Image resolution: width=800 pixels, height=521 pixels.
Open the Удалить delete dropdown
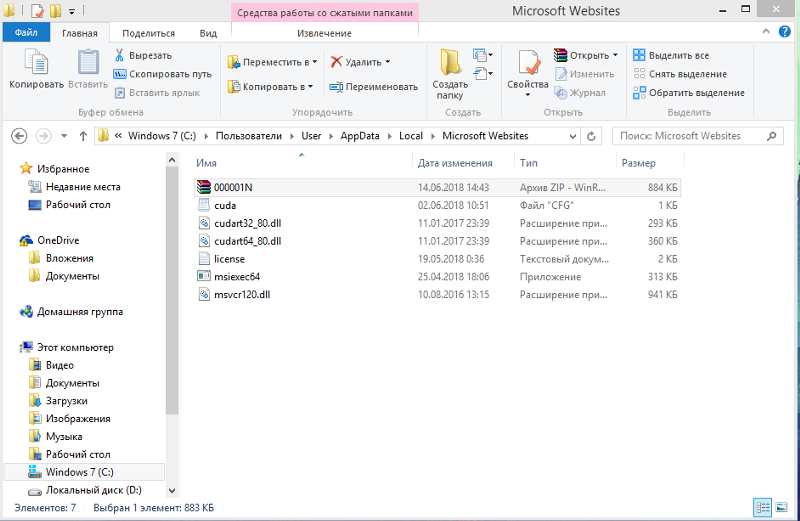[360, 62]
